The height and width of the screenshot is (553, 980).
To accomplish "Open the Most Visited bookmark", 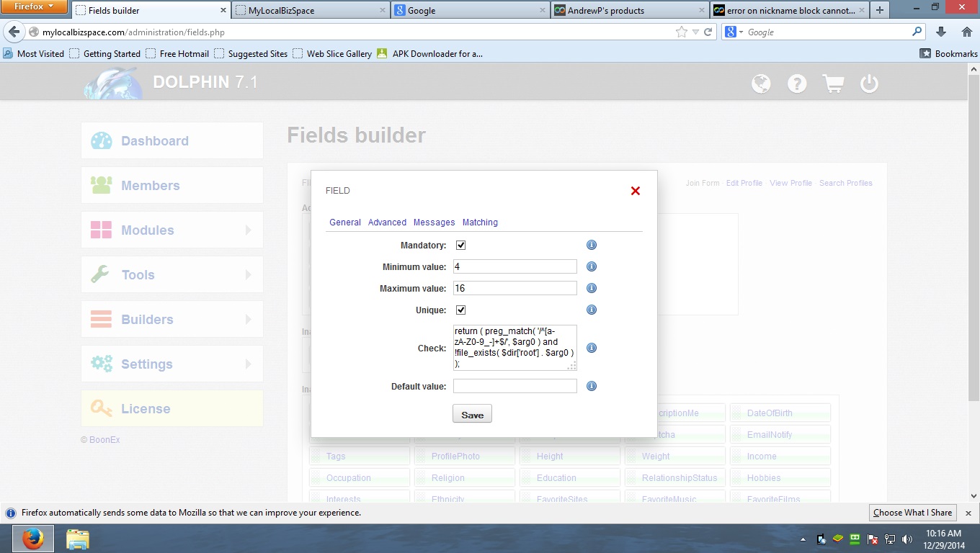I will point(34,53).
